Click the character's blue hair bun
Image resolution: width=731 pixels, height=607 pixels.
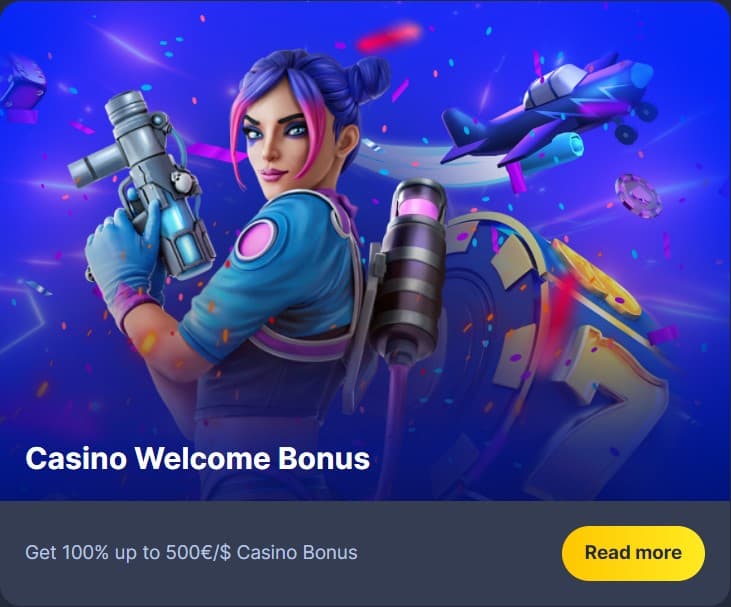click(x=368, y=77)
